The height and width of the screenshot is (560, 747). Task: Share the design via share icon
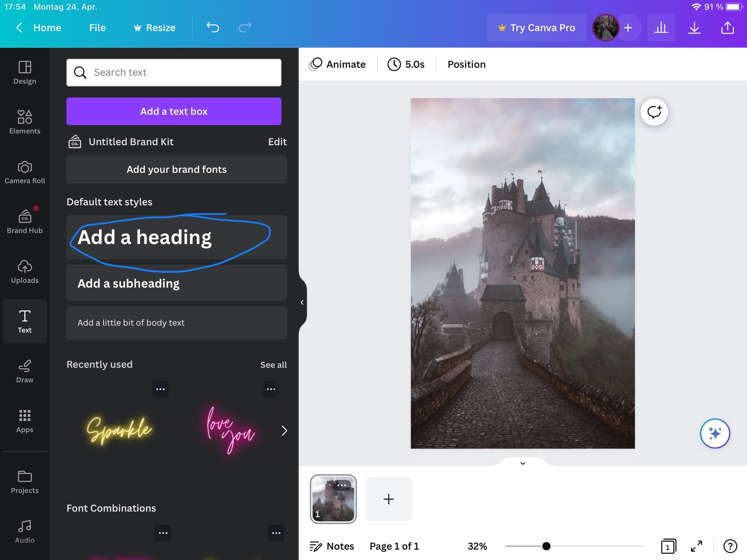pos(727,28)
